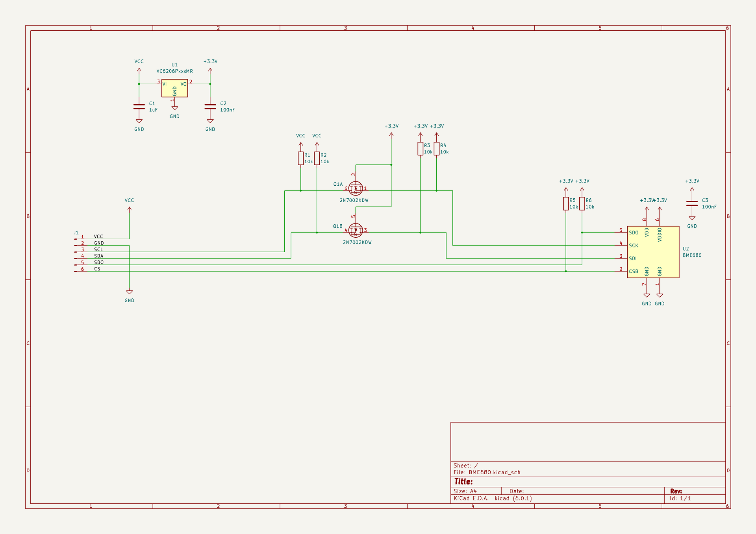Click the Title field in title block

(x=463, y=482)
